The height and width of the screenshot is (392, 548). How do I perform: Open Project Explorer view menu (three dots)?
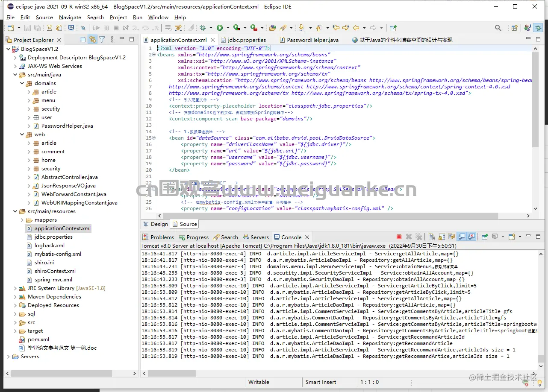pyautogui.click(x=112, y=40)
